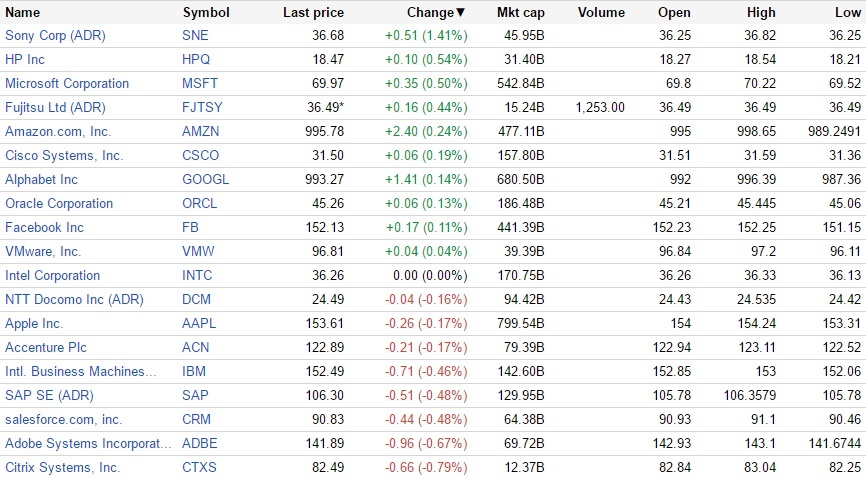Sort by Mkt cap column header
Viewport: 866px width, 479px height.
coord(520,13)
